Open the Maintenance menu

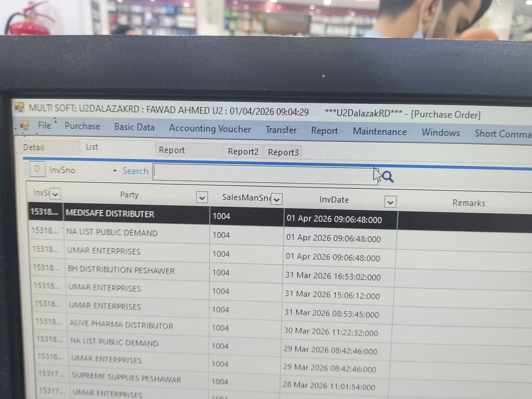[380, 132]
